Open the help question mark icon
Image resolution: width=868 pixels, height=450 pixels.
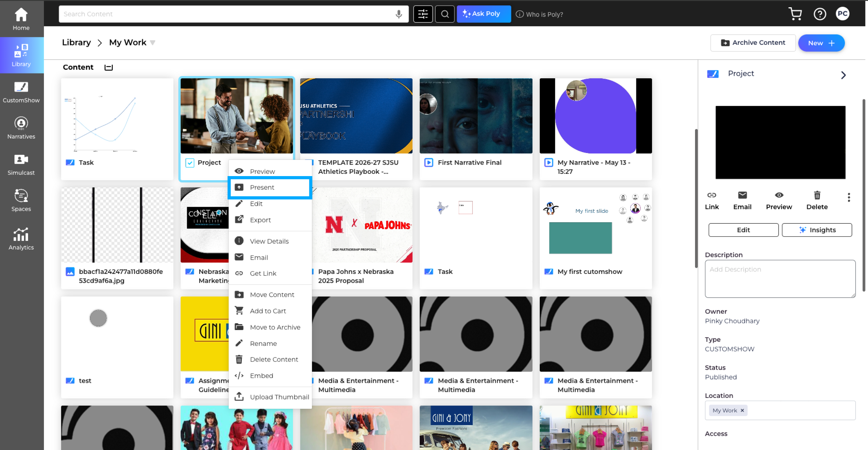(x=819, y=14)
